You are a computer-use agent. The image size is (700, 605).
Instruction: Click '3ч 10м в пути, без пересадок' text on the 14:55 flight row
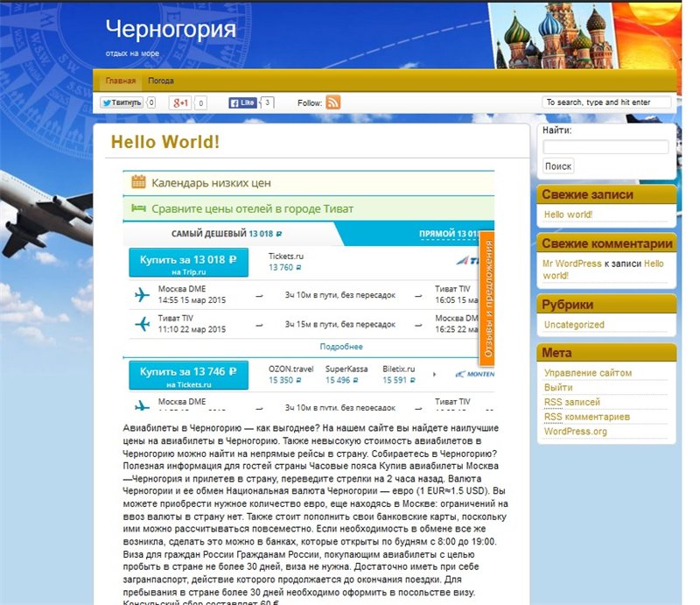coord(340,295)
